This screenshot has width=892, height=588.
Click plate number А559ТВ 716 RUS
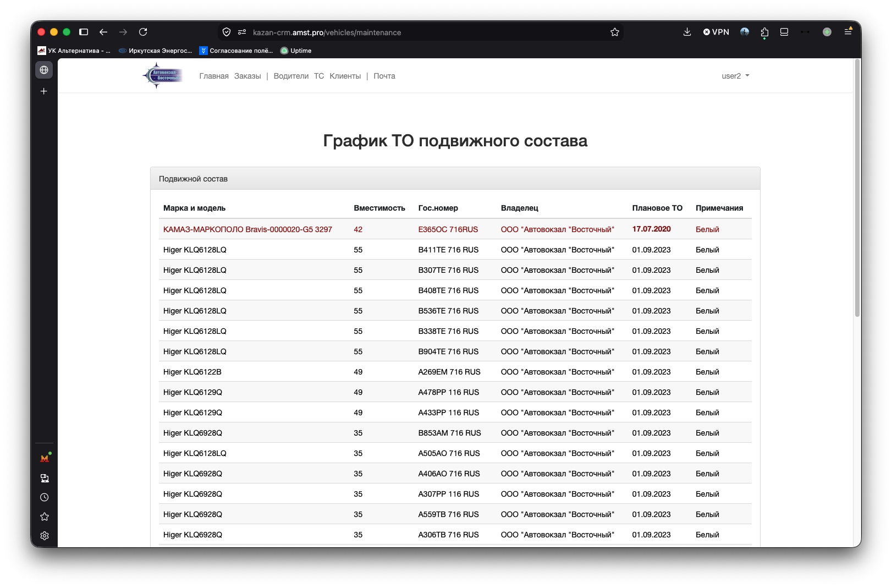point(449,514)
